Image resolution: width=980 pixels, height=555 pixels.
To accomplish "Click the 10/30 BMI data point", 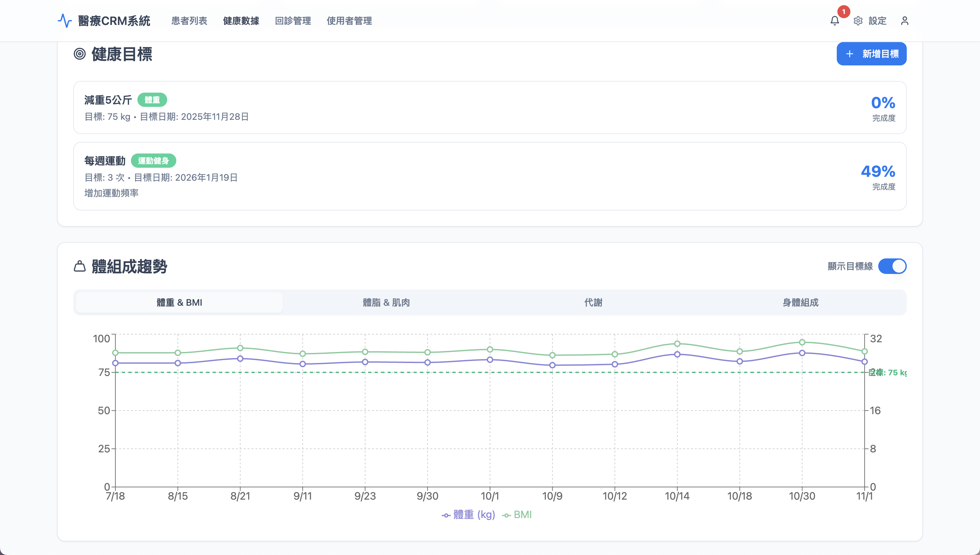I will [x=802, y=342].
